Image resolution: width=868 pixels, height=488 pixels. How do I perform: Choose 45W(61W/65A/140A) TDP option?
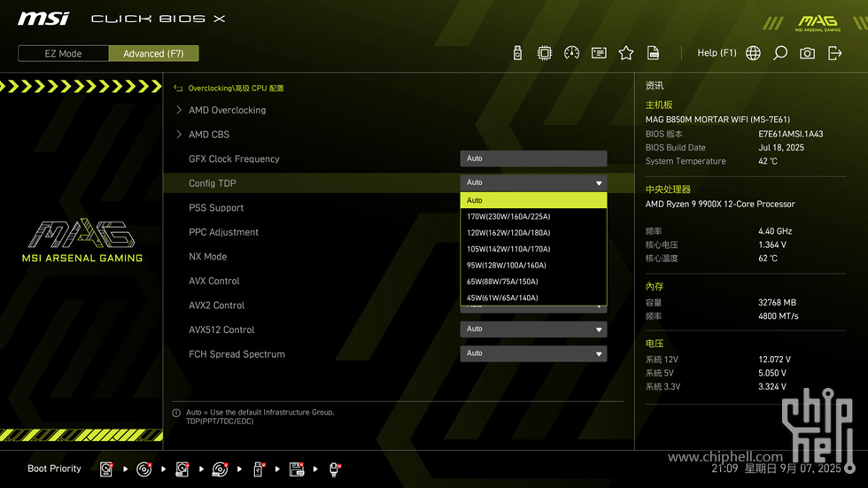click(x=533, y=298)
